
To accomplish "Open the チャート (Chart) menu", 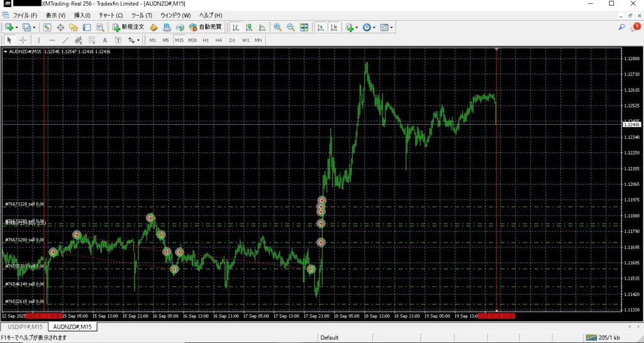I will [x=111, y=14].
